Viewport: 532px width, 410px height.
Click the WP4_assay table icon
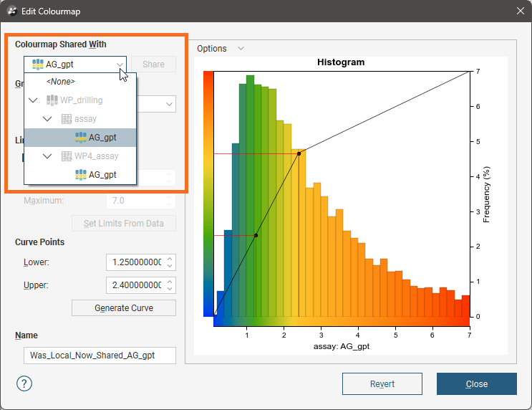point(67,156)
